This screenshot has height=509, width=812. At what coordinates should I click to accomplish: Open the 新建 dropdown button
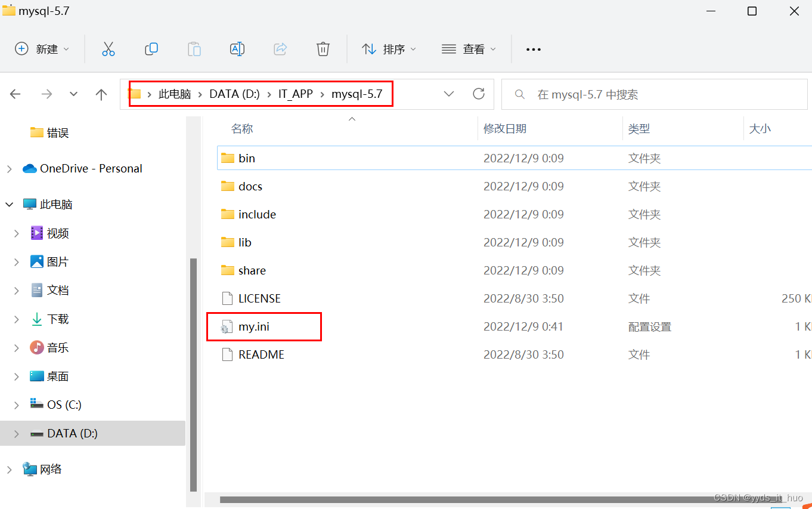[42, 49]
